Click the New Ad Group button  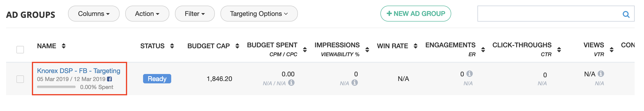click(416, 14)
